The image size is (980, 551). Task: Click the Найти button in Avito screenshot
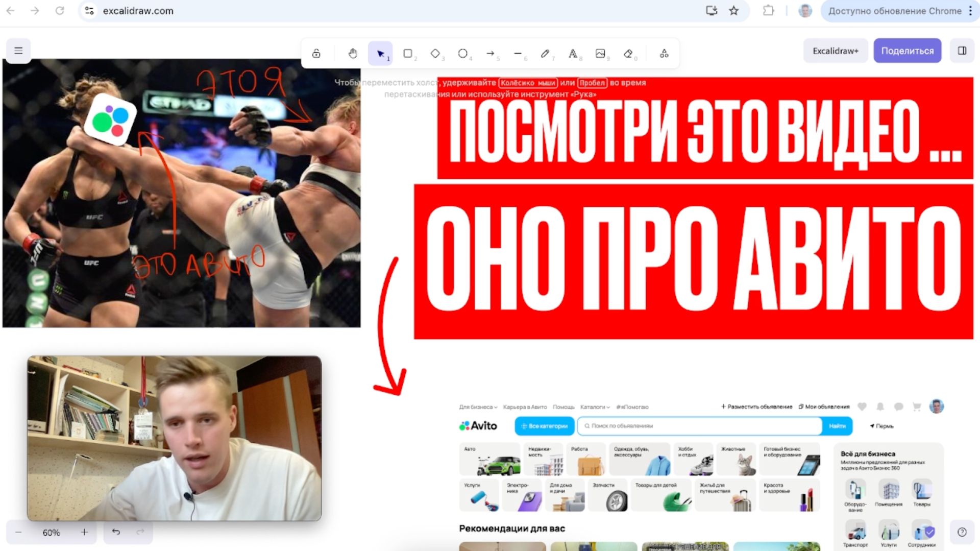[837, 426]
